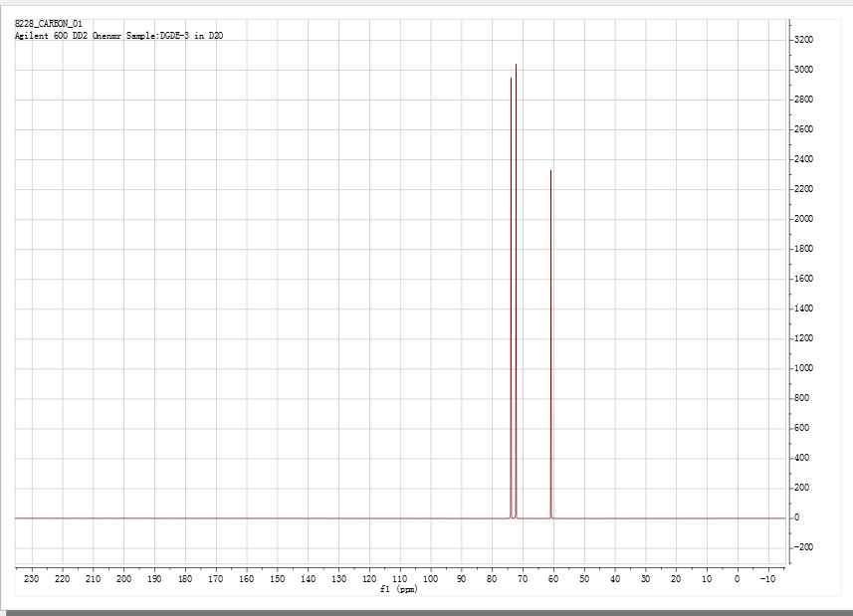Screen dimensions: 853x616
Task: Click the 2000 tick on the vertical axis
Action: point(804,219)
